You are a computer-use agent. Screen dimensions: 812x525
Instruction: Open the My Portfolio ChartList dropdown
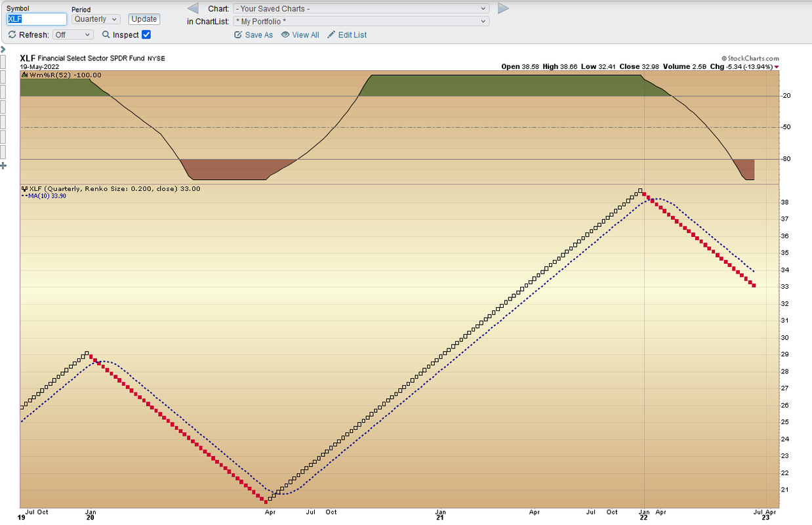point(361,21)
